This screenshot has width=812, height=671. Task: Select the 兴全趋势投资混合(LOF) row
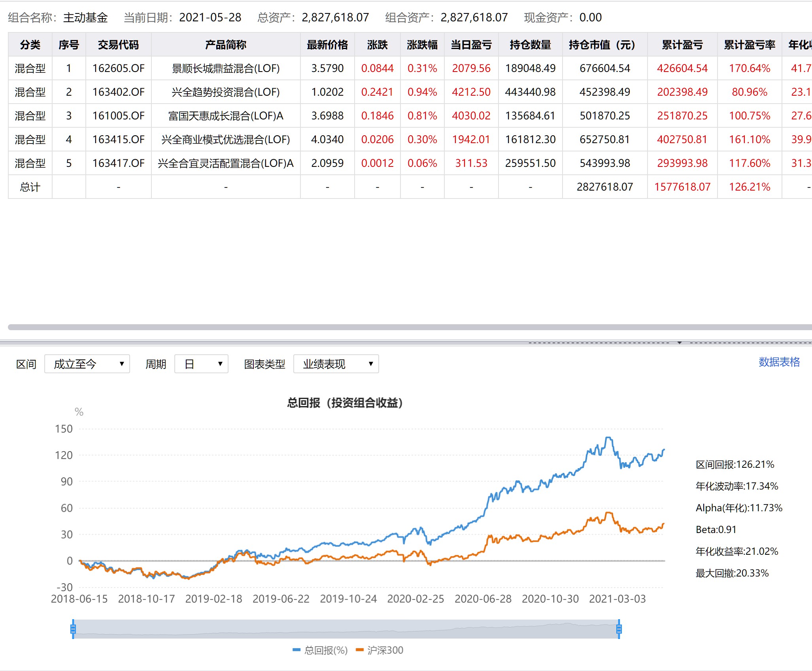coord(226,92)
